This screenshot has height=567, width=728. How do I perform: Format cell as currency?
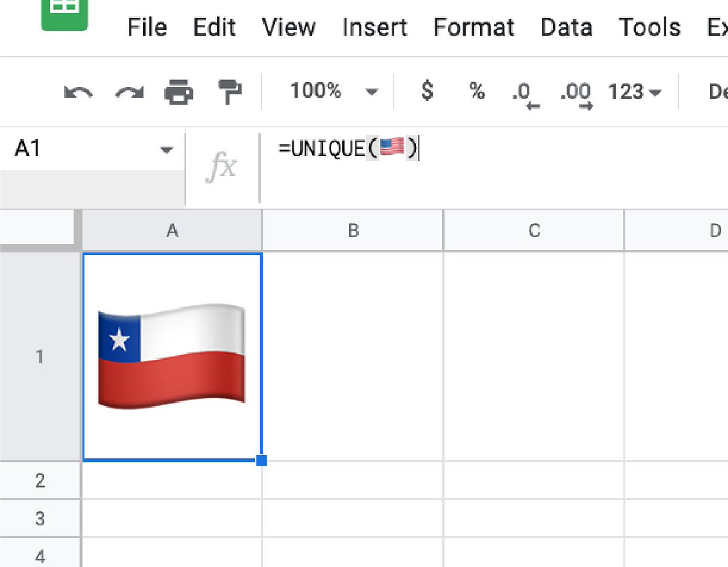tap(427, 92)
